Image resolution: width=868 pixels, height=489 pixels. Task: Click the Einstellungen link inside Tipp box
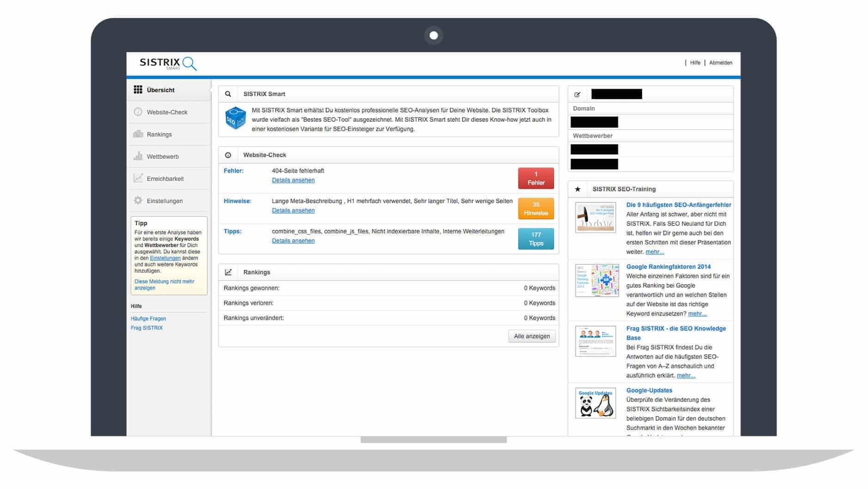[x=165, y=258]
